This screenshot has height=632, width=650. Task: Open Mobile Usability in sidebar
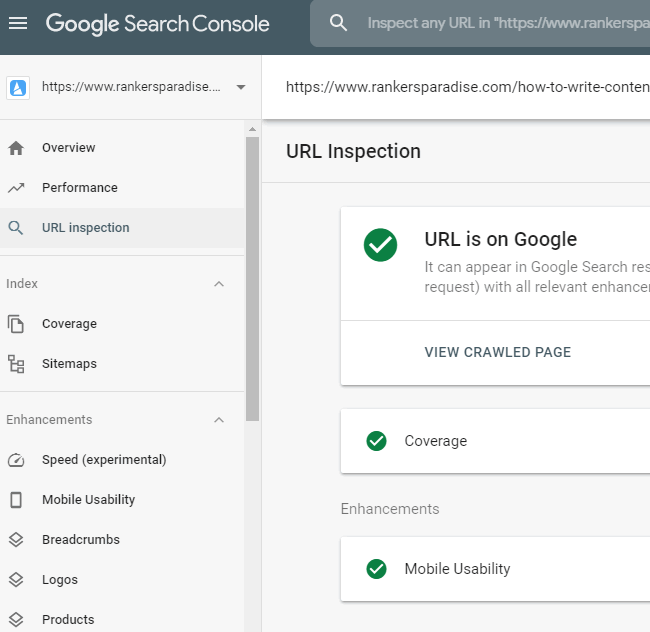(x=122, y=499)
